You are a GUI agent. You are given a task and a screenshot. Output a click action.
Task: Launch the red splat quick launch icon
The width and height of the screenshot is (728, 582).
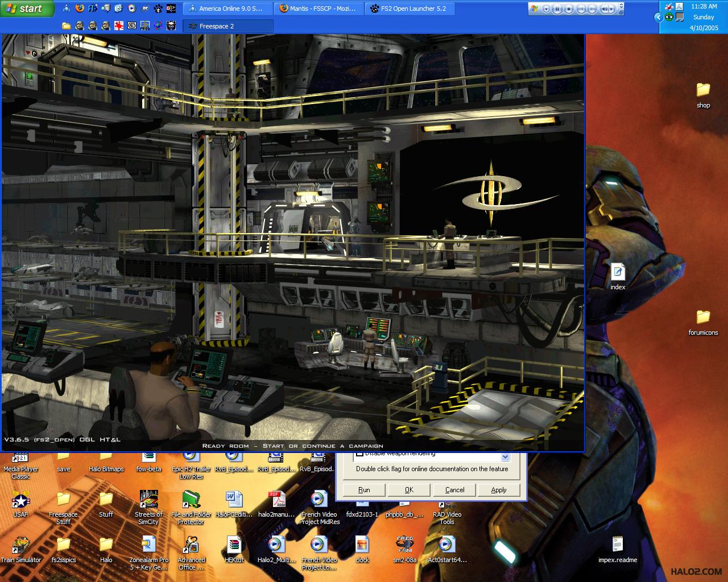coord(119,26)
